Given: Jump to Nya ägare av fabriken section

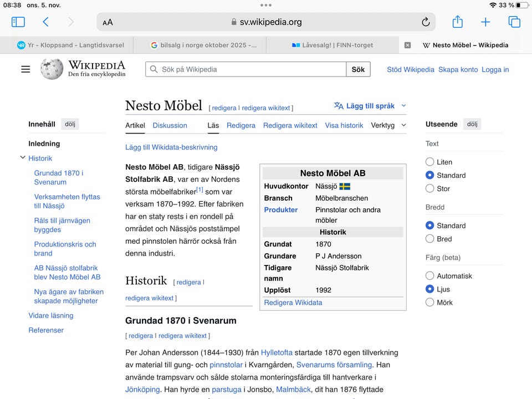Looking at the screenshot, I should [x=69, y=296].
